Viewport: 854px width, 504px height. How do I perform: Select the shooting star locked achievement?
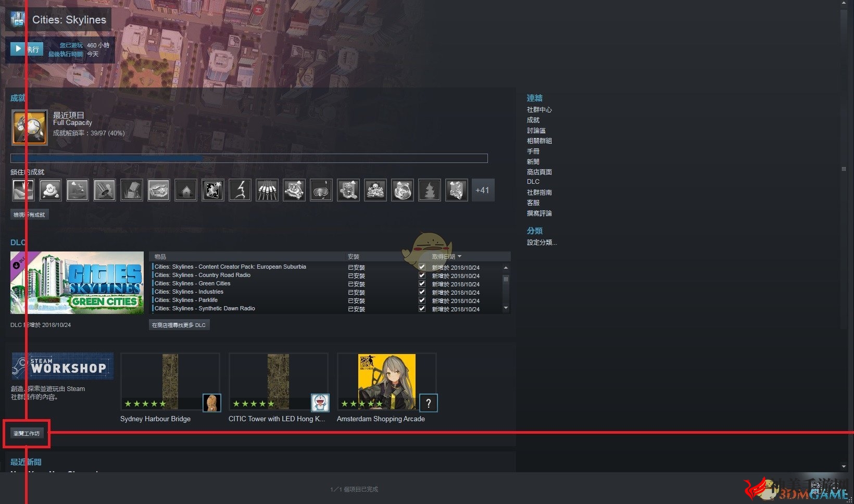[x=213, y=190]
